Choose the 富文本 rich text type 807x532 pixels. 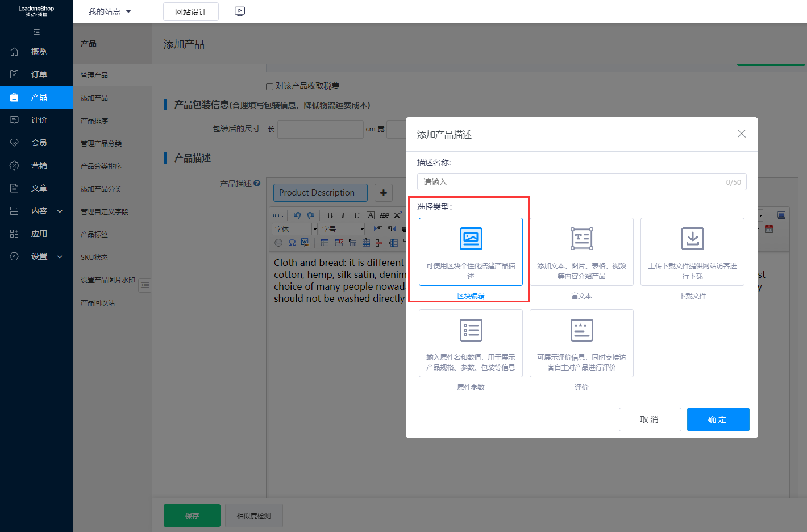[581, 252]
